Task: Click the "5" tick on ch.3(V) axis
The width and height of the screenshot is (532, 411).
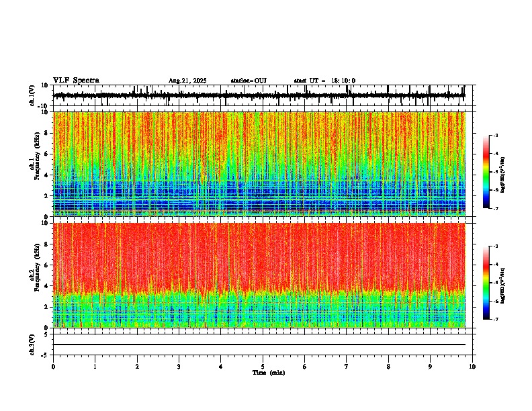Action: click(x=46, y=334)
